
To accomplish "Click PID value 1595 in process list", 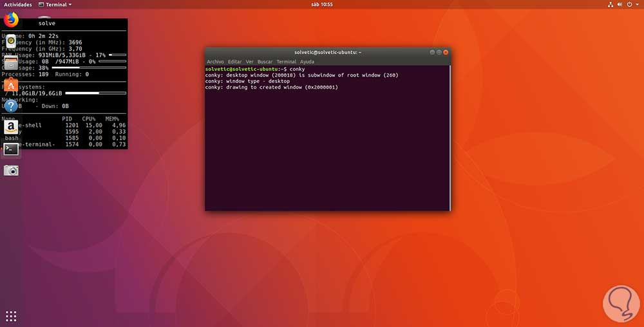I will click(x=72, y=132).
